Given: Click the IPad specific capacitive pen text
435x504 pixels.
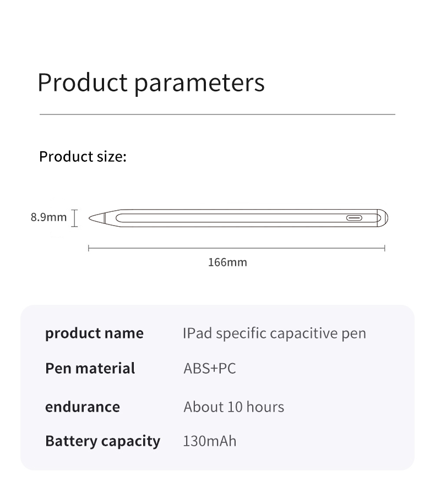Looking at the screenshot, I should coord(274,333).
